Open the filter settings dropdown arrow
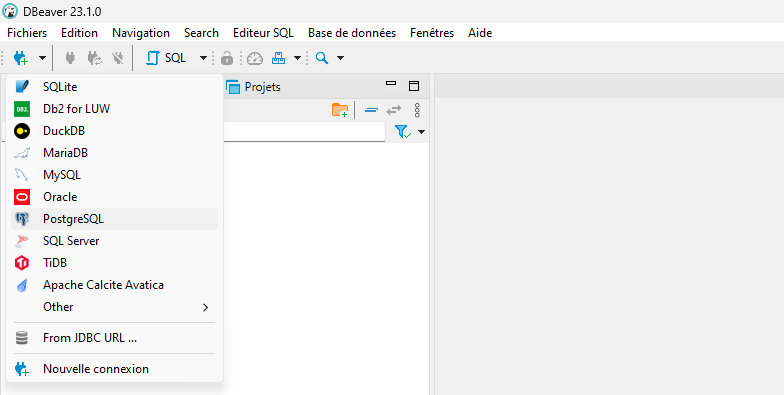This screenshot has height=395, width=784. click(x=422, y=132)
